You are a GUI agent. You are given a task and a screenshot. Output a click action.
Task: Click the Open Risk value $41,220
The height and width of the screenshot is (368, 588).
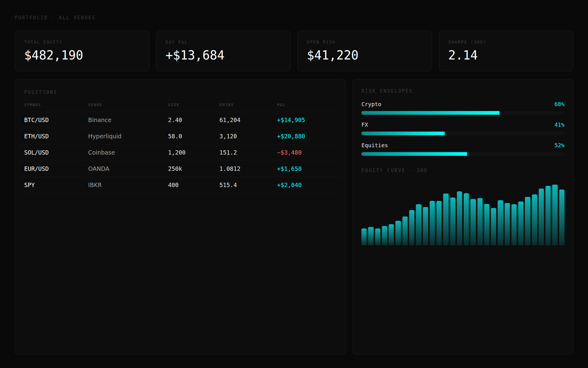click(x=333, y=56)
